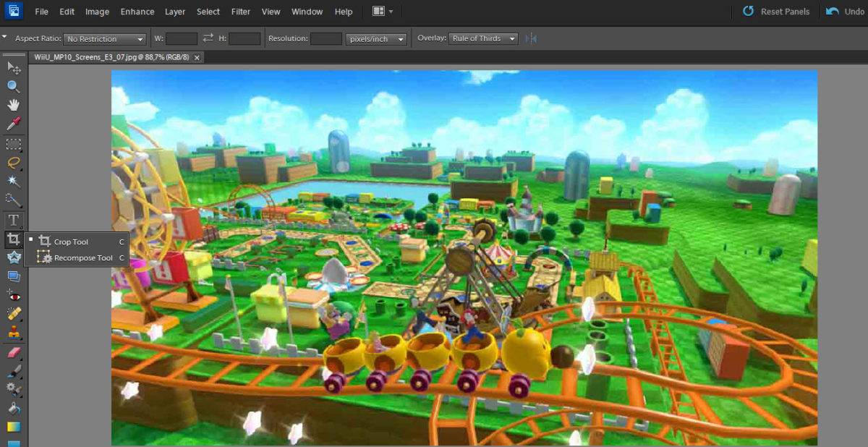Choose Crop Tool from flyout menu

click(71, 242)
